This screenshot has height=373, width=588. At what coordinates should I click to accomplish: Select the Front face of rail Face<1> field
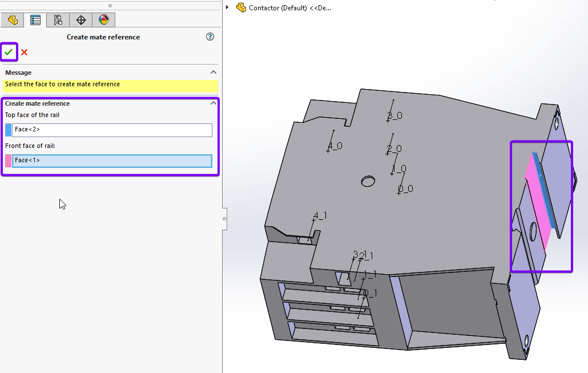(112, 161)
